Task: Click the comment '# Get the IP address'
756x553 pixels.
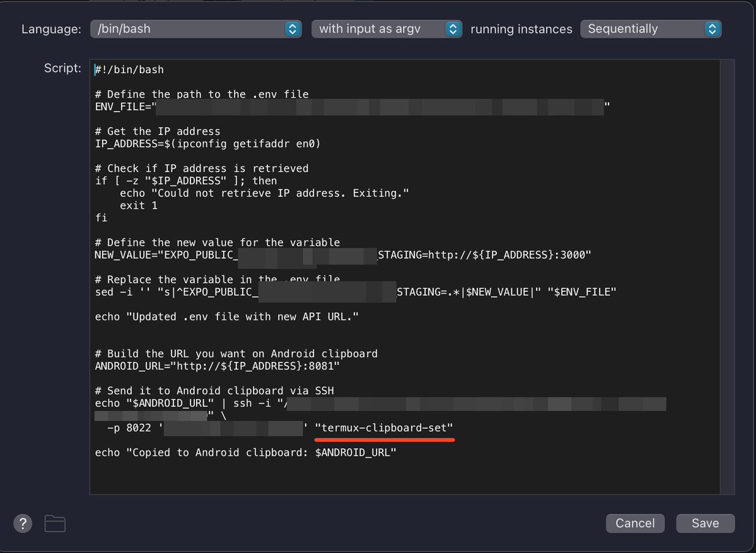Action: click(158, 131)
